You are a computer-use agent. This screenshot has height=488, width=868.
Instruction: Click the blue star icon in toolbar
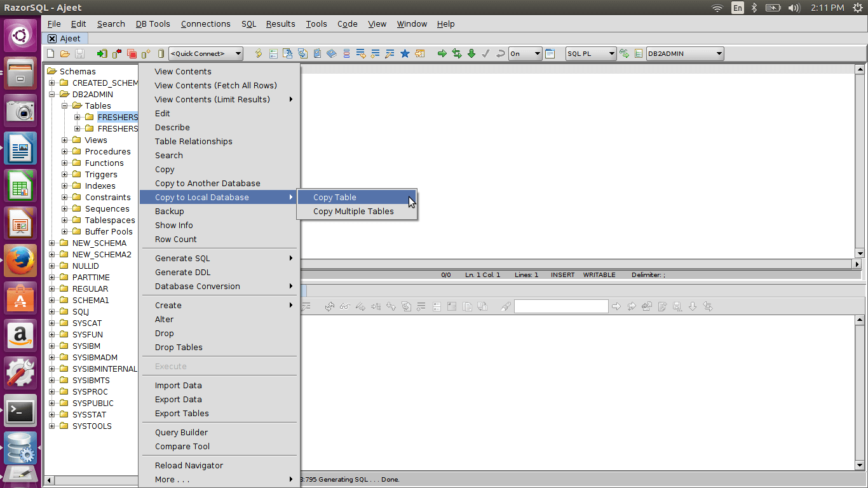405,54
